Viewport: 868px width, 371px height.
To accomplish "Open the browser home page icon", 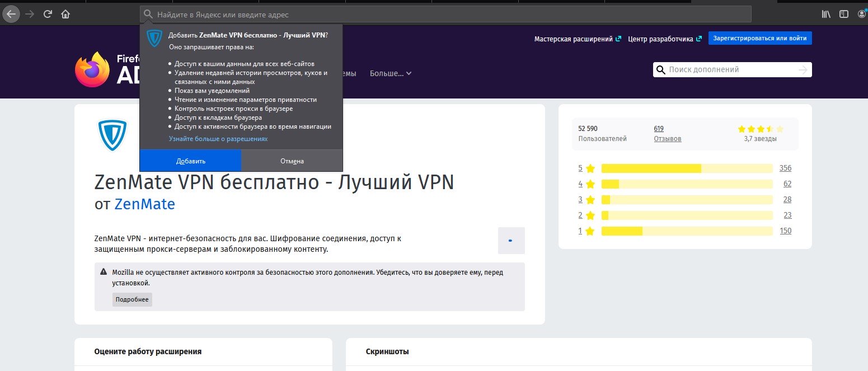I will click(65, 14).
